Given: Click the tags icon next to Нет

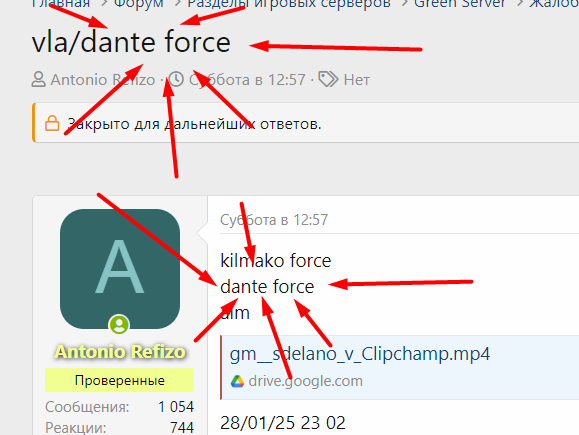Looking at the screenshot, I should (x=328, y=79).
